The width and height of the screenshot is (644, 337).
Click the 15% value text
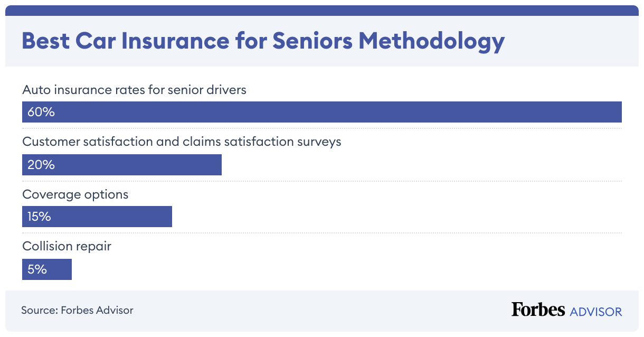40,217
